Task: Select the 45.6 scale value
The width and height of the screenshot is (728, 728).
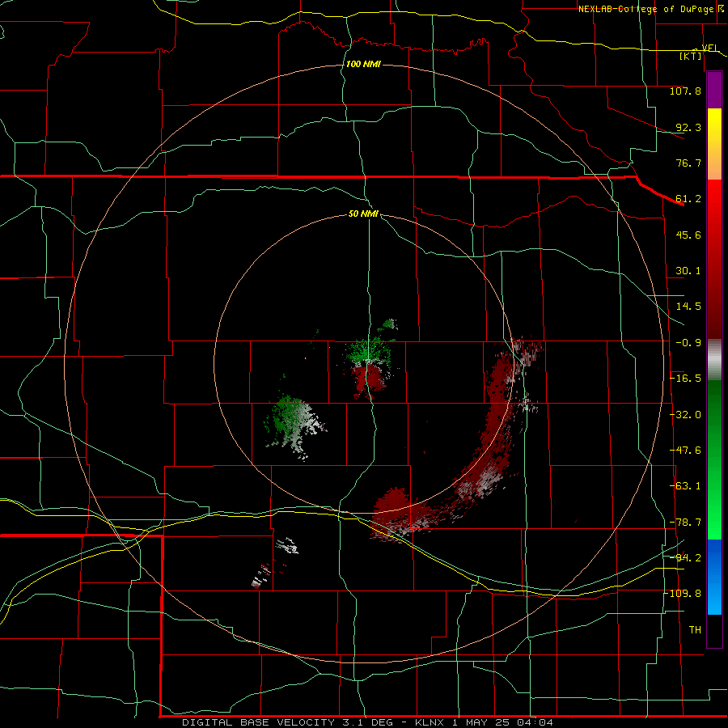Action: 688,235
